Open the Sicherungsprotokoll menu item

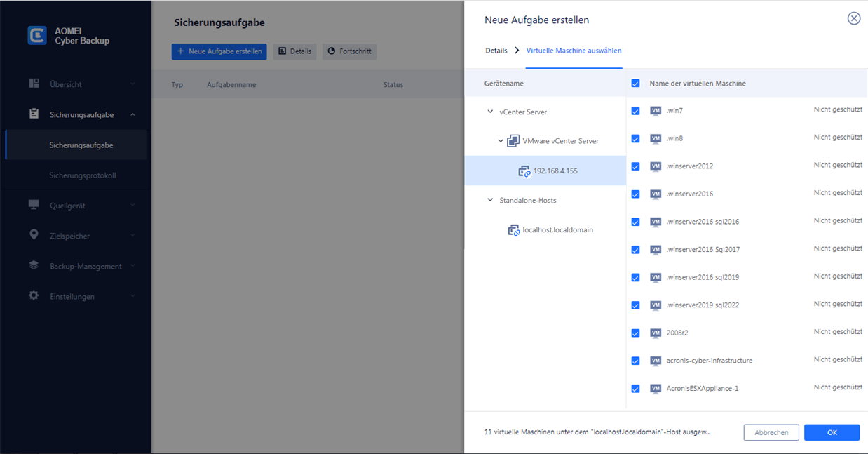[82, 175]
